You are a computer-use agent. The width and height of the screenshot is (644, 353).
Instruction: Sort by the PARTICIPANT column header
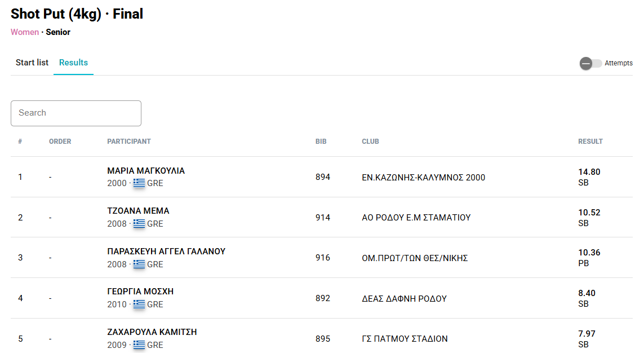129,142
